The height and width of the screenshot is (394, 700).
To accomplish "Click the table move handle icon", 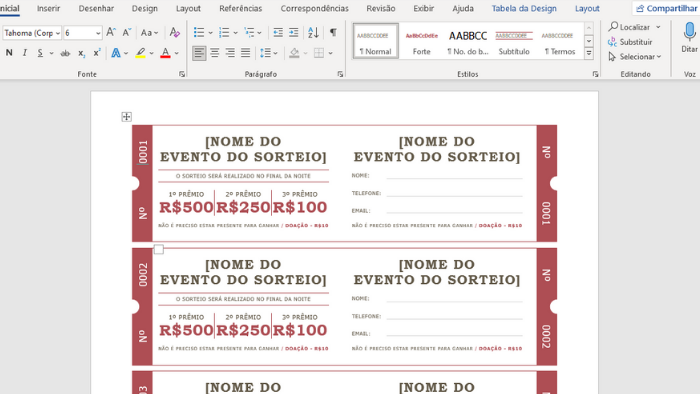I will point(126,117).
